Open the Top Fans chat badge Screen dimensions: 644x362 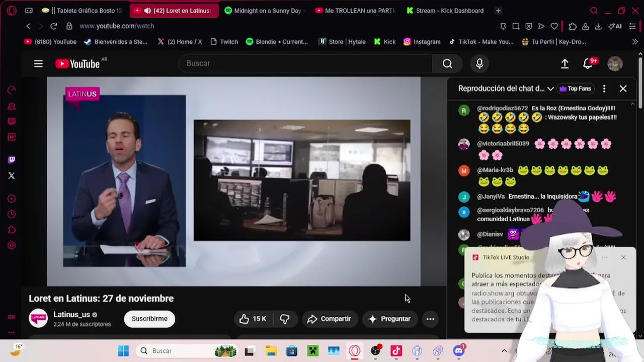tap(575, 88)
